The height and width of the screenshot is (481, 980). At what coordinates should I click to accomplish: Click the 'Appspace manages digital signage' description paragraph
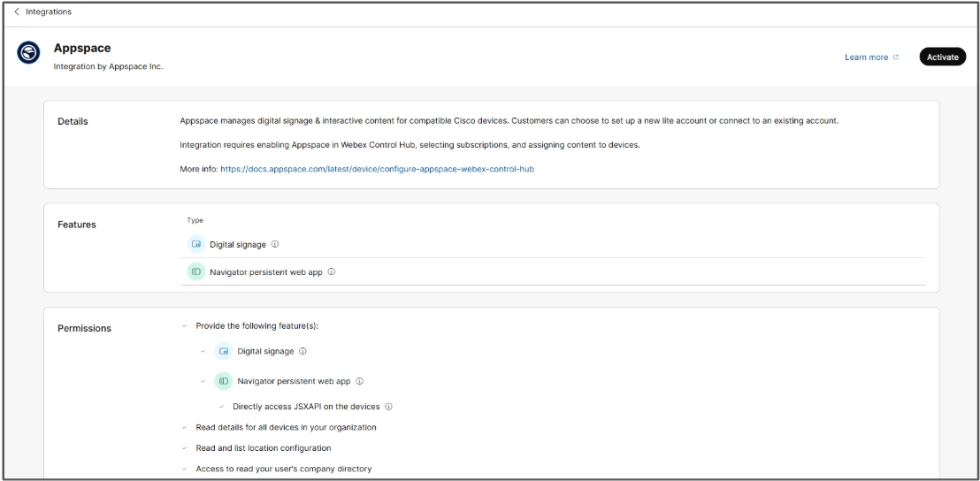(x=509, y=120)
